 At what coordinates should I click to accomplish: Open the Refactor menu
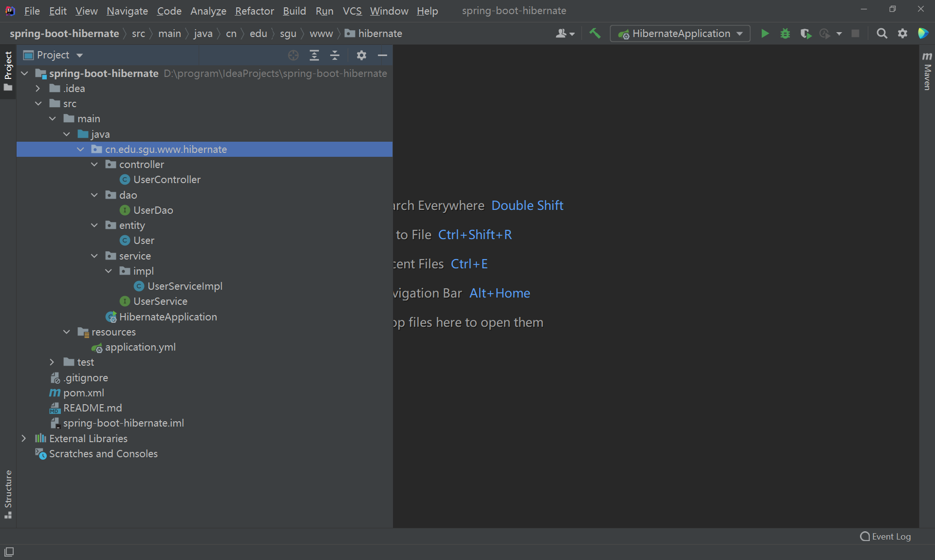tap(254, 11)
